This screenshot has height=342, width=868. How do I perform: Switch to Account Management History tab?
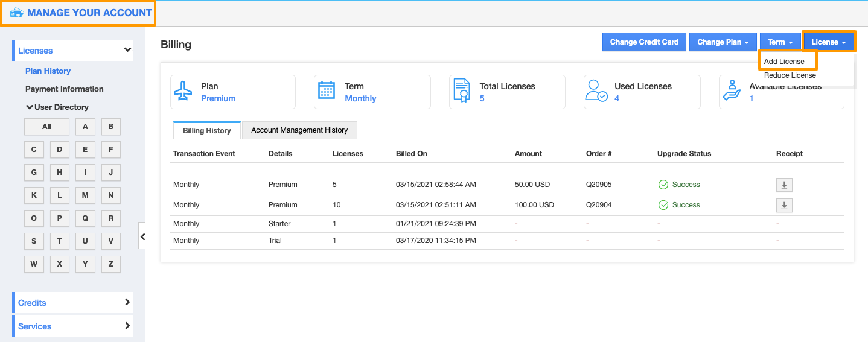(299, 130)
